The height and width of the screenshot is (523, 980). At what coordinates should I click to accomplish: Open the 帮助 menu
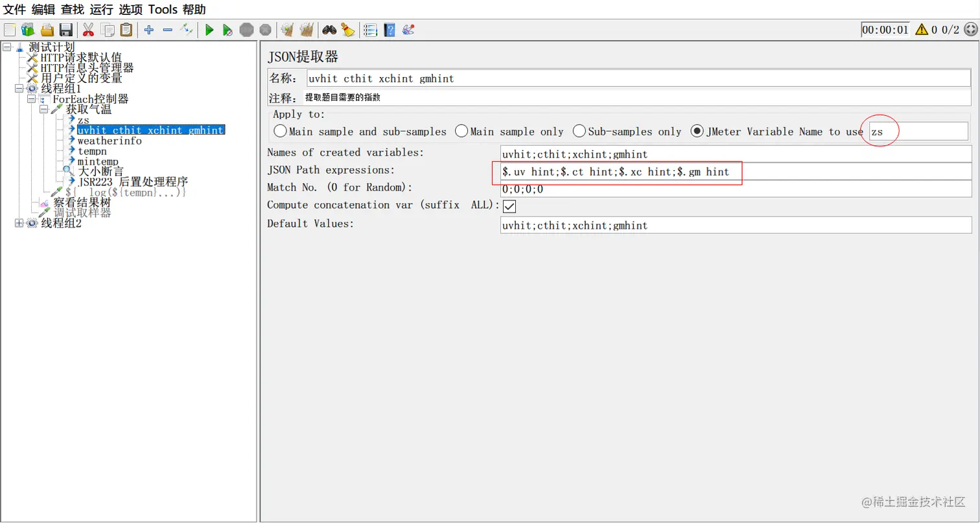click(194, 10)
